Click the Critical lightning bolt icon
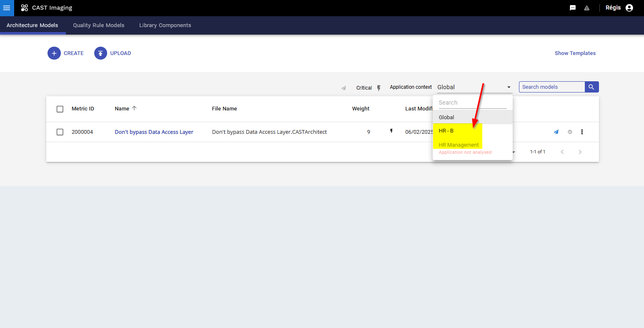This screenshot has width=644, height=328. pyautogui.click(x=378, y=88)
